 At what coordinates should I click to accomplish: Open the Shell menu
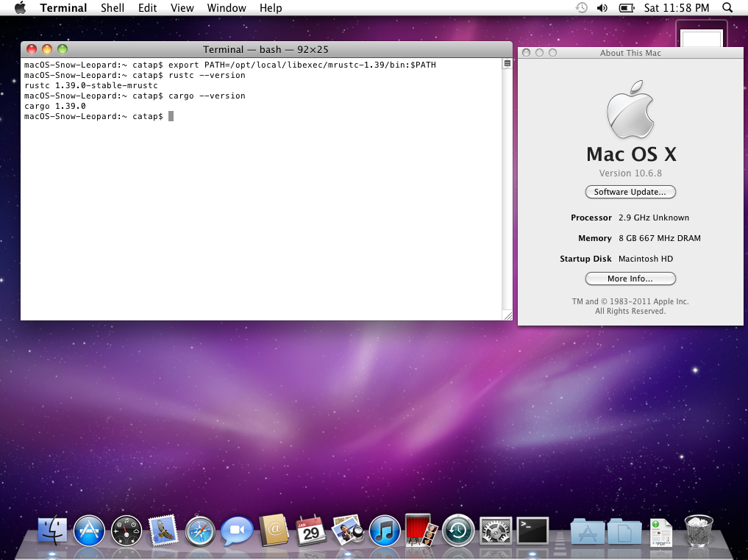point(113,7)
